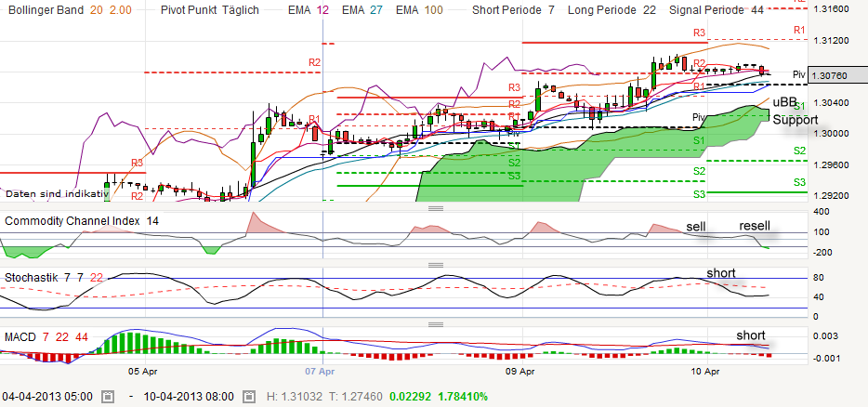The height and width of the screenshot is (407, 868).
Task: Click the 09 Apr date on time axis
Action: pos(522,371)
